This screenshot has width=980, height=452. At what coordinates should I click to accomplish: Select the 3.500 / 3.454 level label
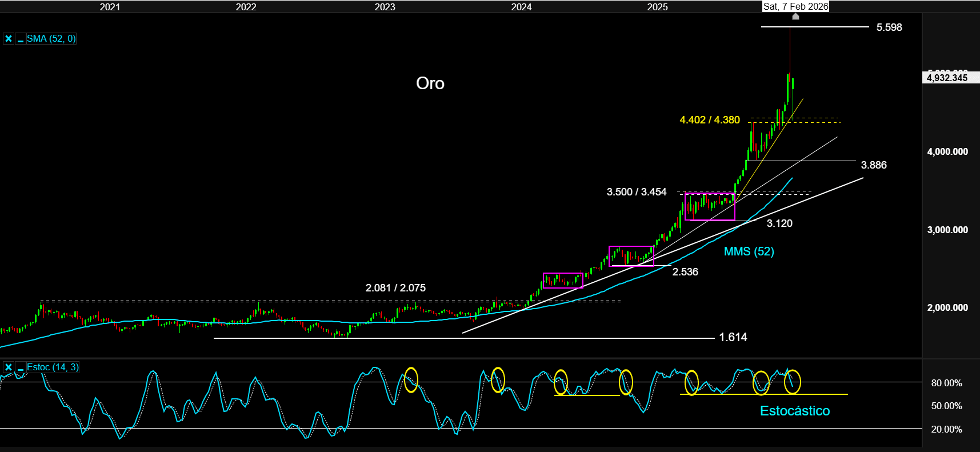[637, 192]
